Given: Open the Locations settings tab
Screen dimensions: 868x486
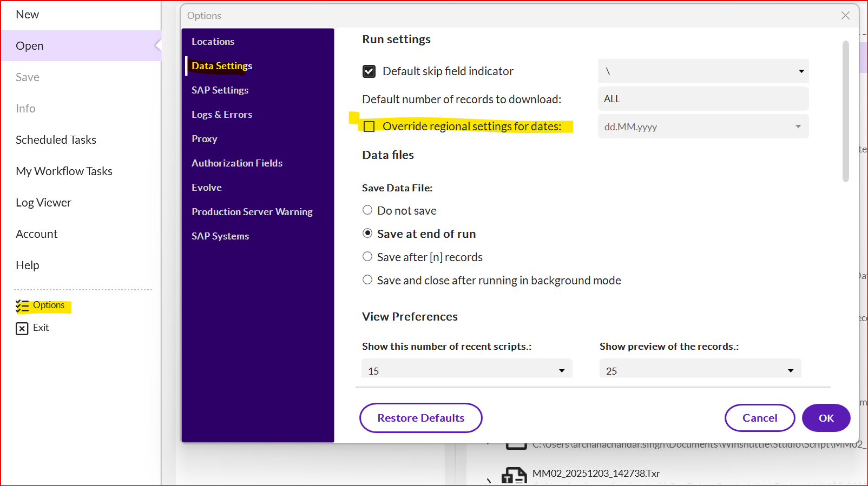Looking at the screenshot, I should coord(213,42).
